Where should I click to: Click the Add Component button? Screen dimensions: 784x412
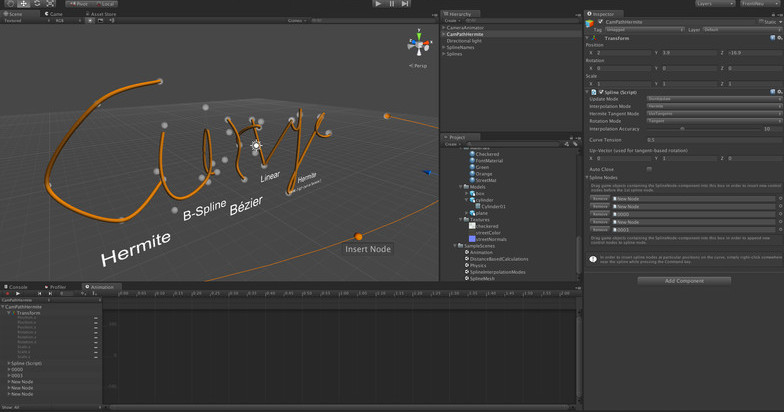pos(684,281)
